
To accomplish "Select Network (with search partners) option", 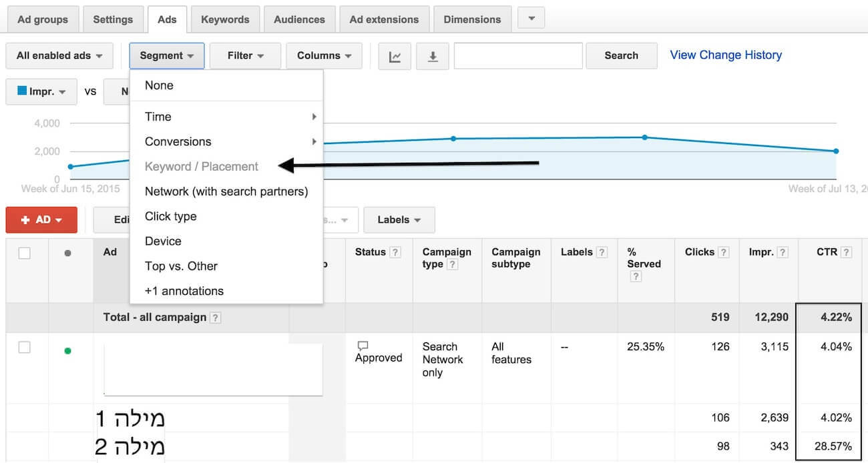I will tap(226, 191).
